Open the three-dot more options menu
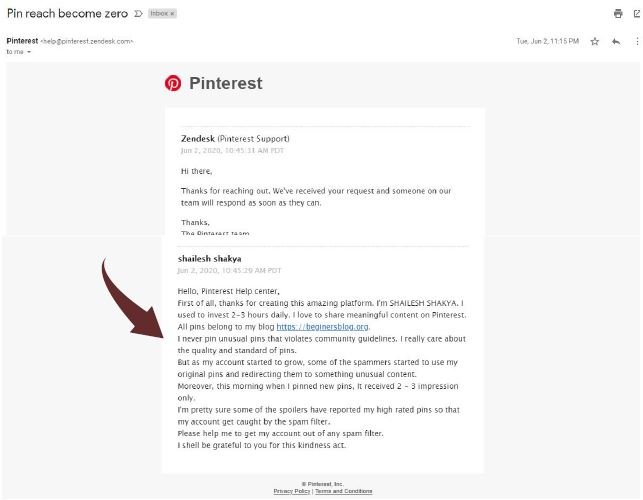Screen dimensions: 643x500 click(x=637, y=41)
